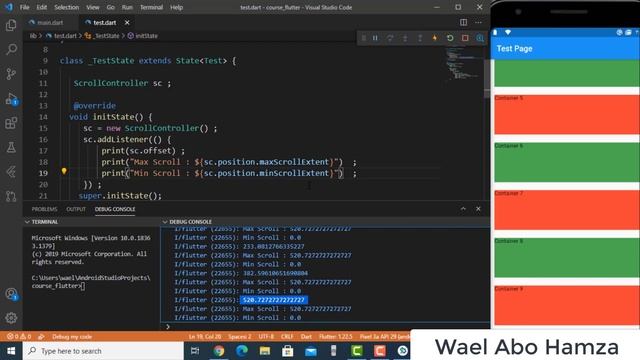The width and height of the screenshot is (640, 360).
Task: Collapse the DEBUG CONSOLE section header
Action: pos(325,222)
